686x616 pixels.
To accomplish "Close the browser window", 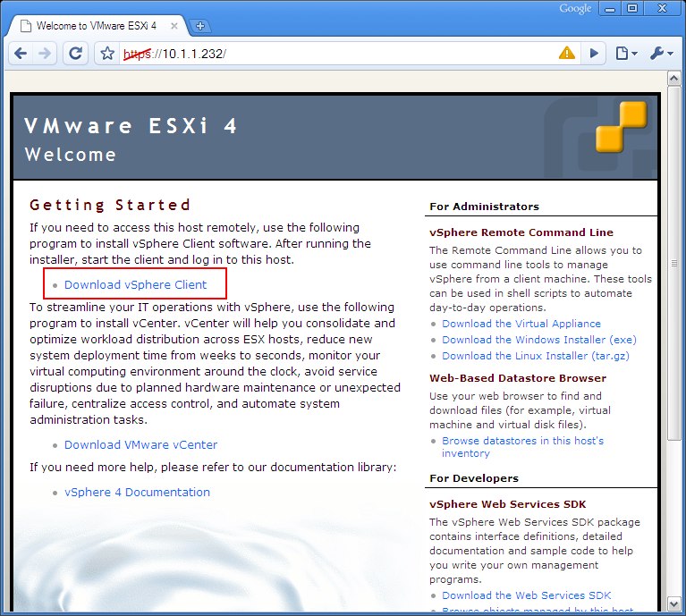I will point(663,8).
